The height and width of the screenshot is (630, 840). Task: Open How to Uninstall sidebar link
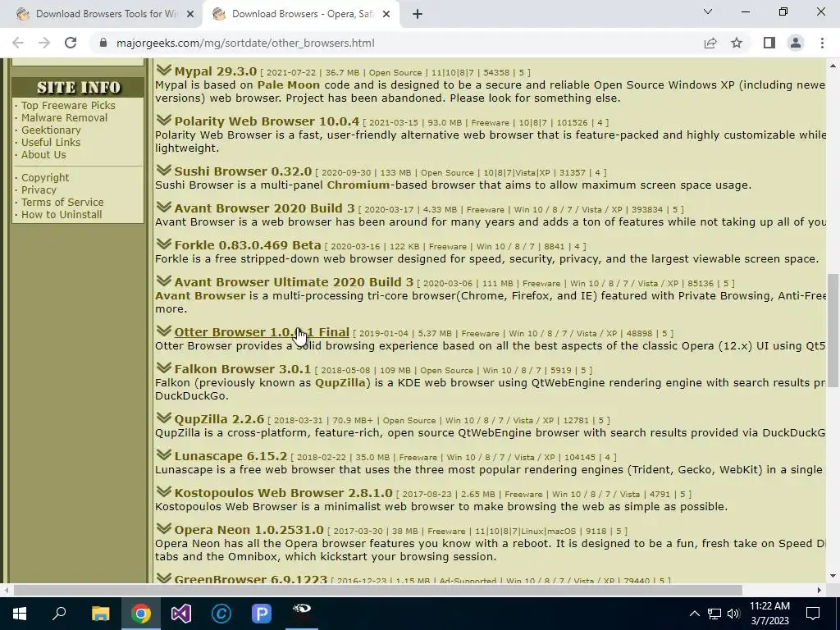click(x=62, y=215)
